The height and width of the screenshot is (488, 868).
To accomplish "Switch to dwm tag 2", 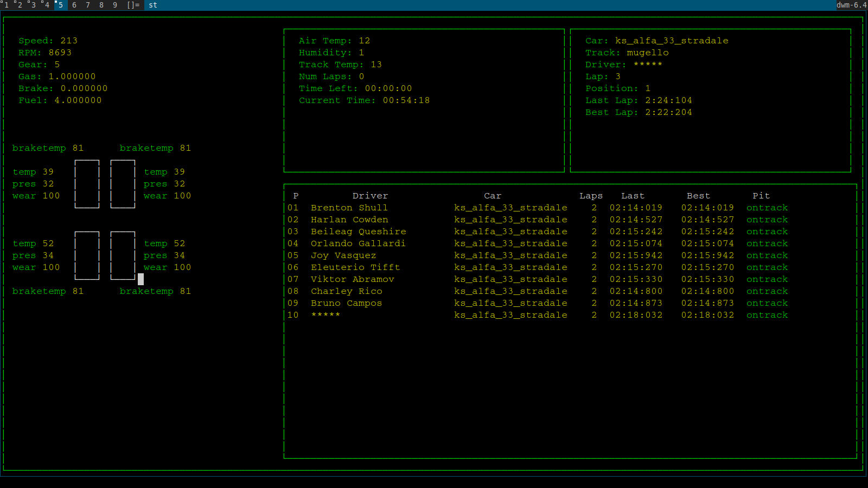I will [20, 5].
